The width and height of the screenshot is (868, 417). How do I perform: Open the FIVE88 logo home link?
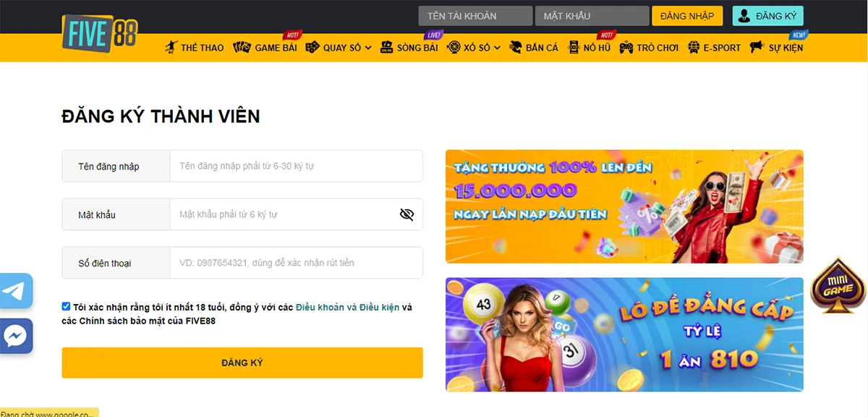[99, 33]
